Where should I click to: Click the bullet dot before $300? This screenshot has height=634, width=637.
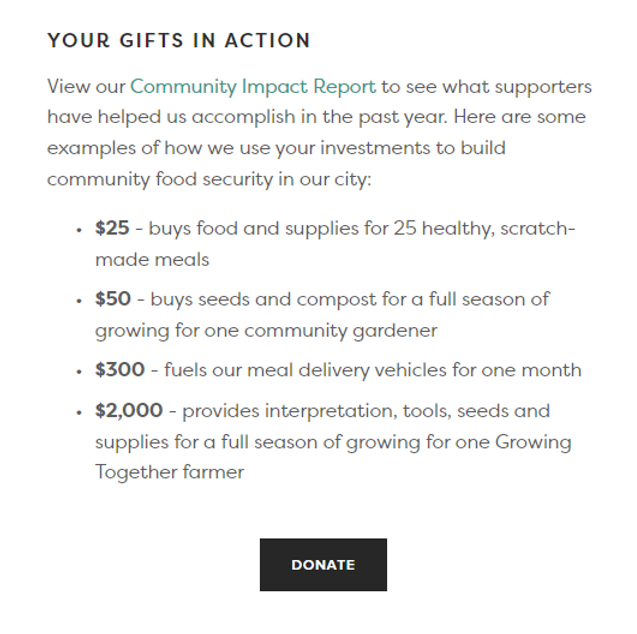[79, 371]
